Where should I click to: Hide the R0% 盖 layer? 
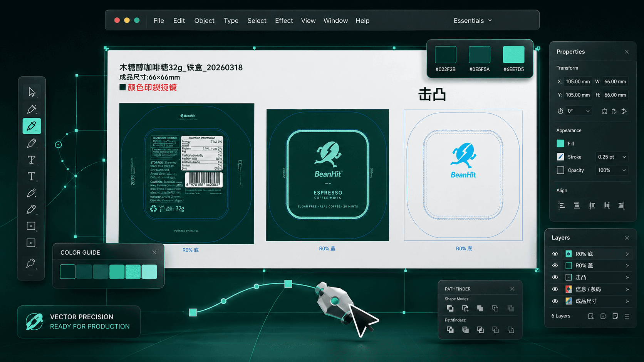point(555,265)
